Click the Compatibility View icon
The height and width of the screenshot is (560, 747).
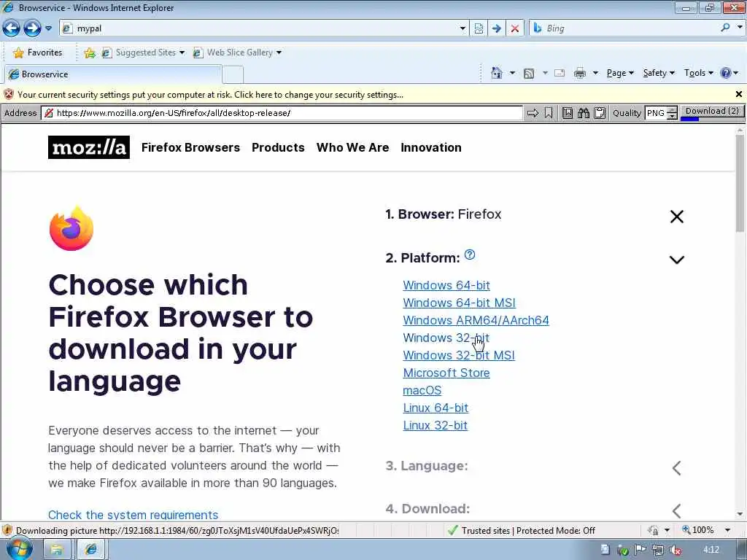(479, 28)
